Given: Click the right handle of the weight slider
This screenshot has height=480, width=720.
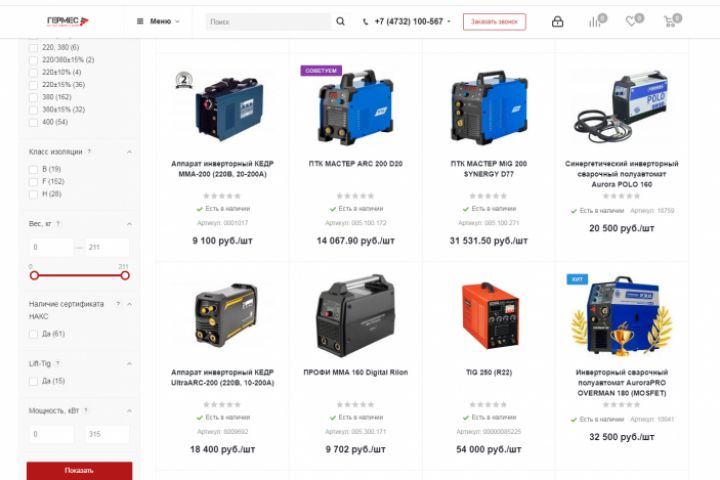Looking at the screenshot, I should point(125,276).
